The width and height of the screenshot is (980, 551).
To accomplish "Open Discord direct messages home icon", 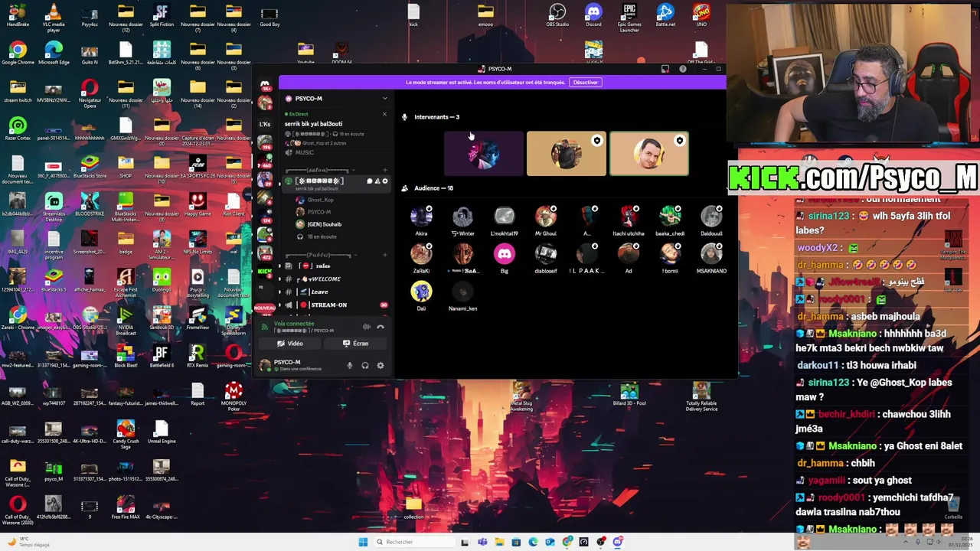I will point(265,84).
